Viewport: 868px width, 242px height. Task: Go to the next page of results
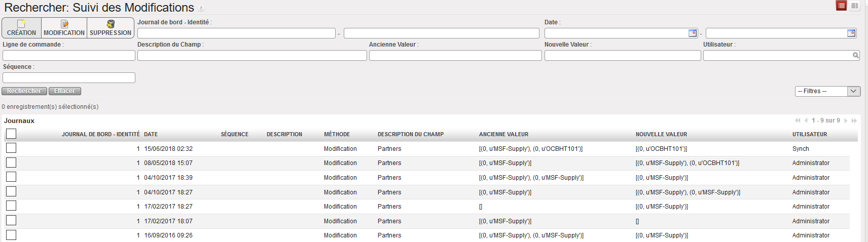(846, 120)
